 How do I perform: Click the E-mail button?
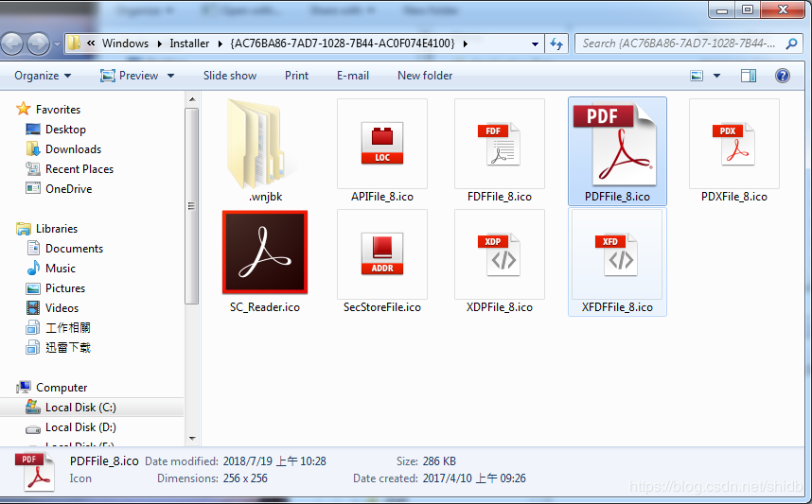point(353,76)
